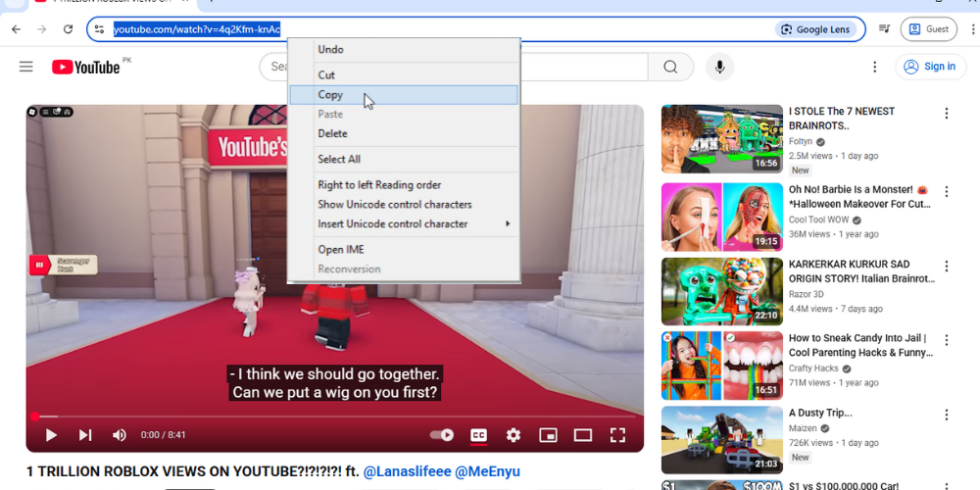Open options for $1 vs $100,000,000 Car video
Image resolution: width=980 pixels, height=490 pixels.
point(947,486)
